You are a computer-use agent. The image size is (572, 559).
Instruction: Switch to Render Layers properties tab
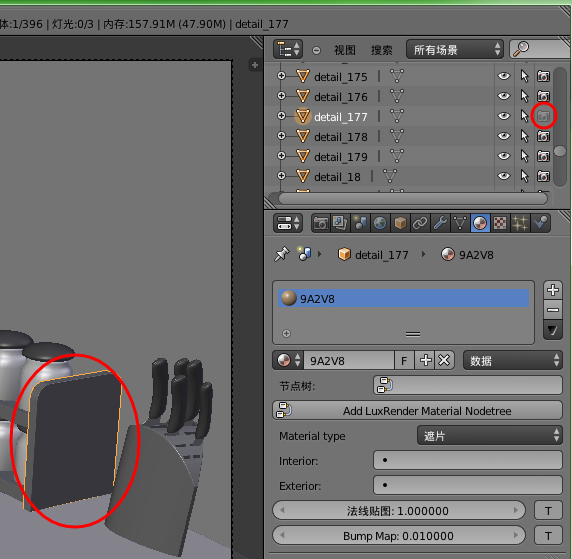tap(340, 223)
